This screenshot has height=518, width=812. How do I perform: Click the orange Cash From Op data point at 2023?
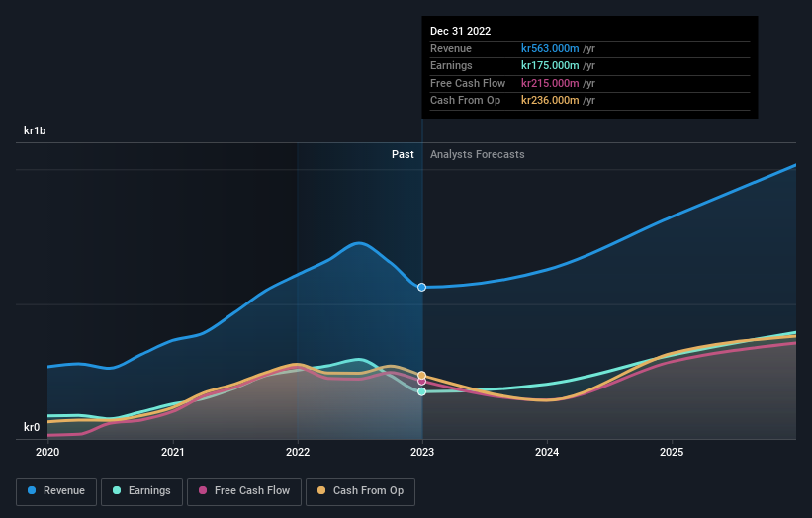point(422,376)
